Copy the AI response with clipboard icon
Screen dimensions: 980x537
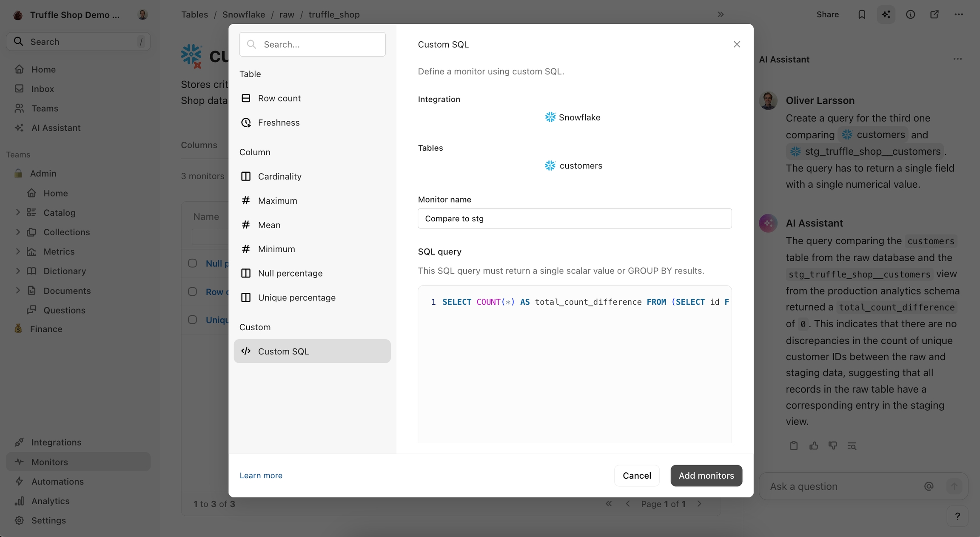(x=794, y=446)
